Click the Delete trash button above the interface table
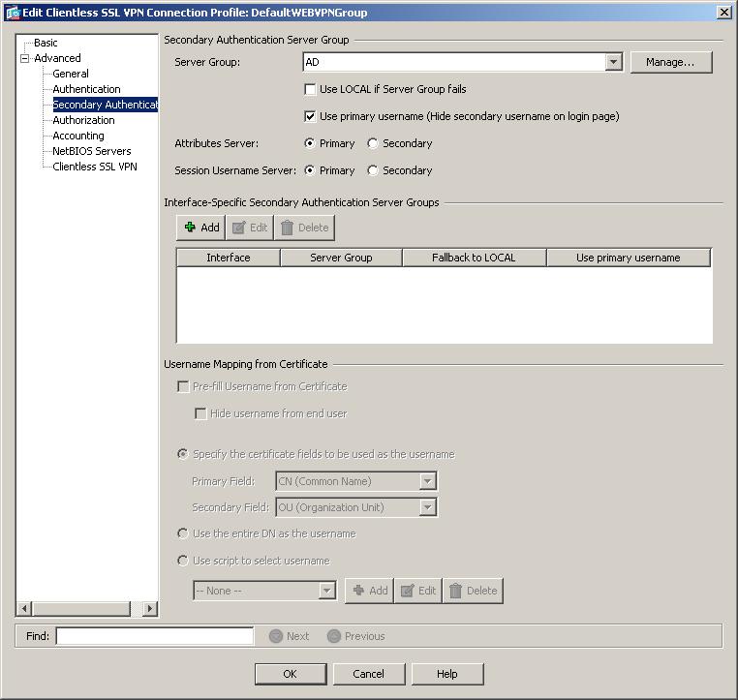This screenshot has height=700, width=738. coord(304,228)
